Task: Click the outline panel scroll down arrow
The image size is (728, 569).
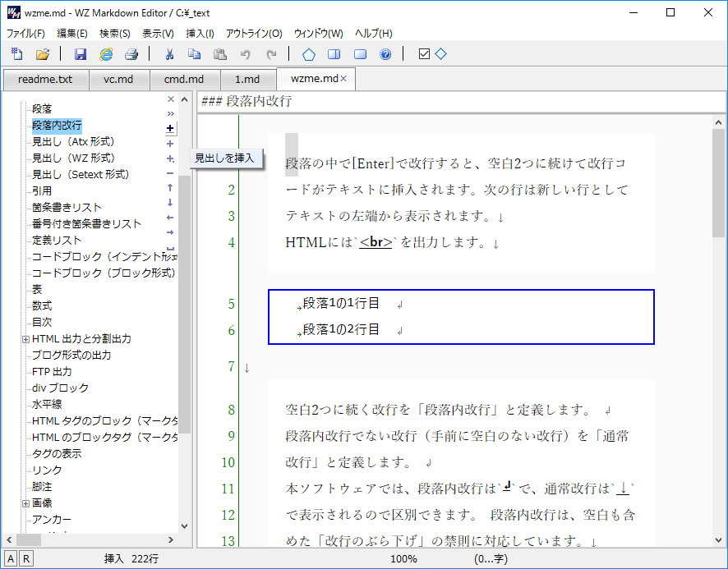Action: (184, 525)
